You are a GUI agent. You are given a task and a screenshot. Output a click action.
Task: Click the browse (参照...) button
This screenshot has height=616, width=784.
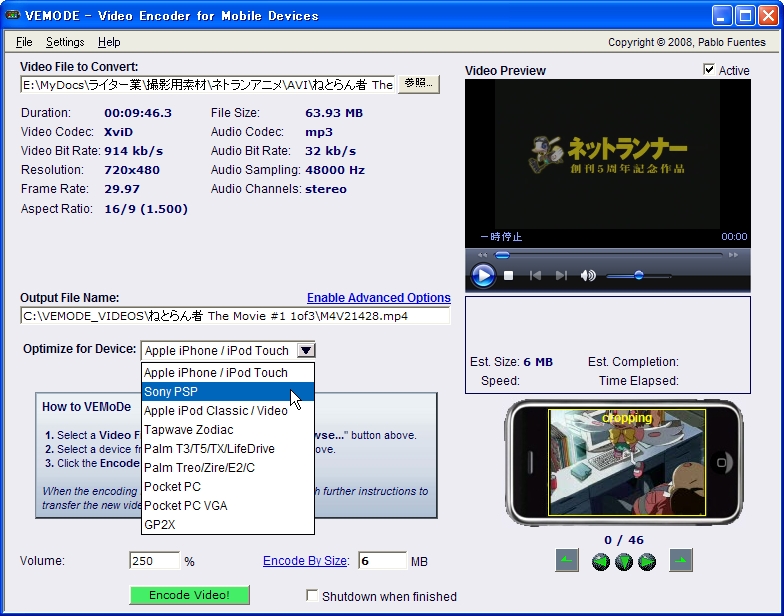click(x=418, y=84)
